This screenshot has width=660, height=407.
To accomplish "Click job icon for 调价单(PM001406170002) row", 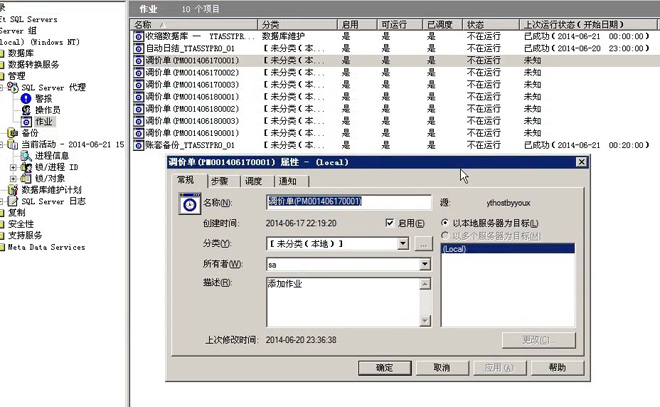I will click(138, 72).
